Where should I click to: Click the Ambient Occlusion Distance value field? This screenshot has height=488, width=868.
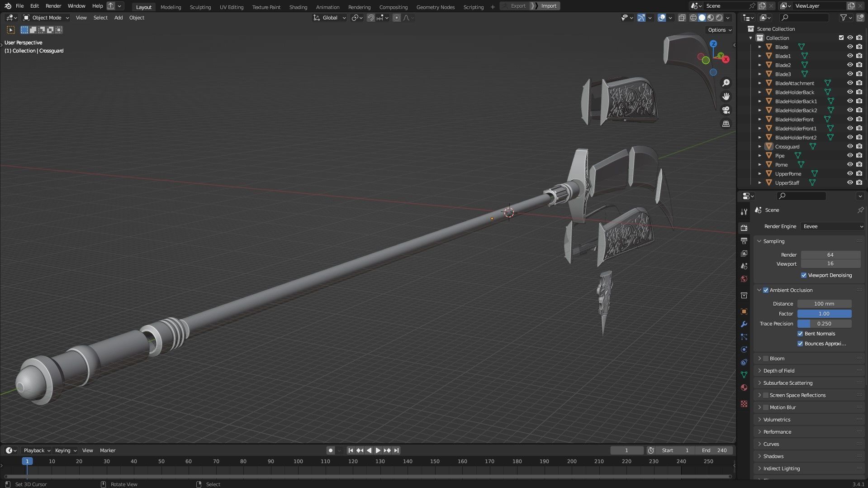click(824, 304)
